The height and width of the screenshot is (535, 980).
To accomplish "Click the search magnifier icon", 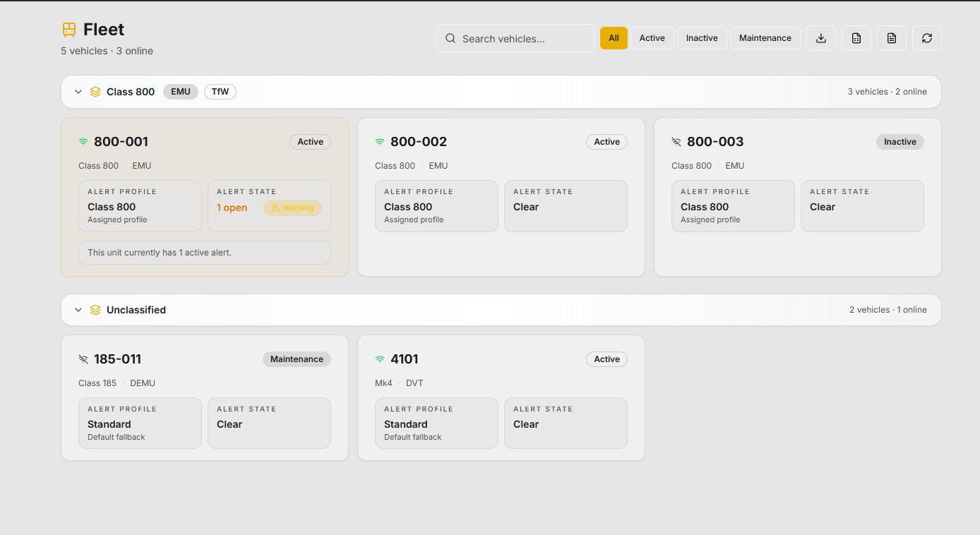I will pos(450,38).
